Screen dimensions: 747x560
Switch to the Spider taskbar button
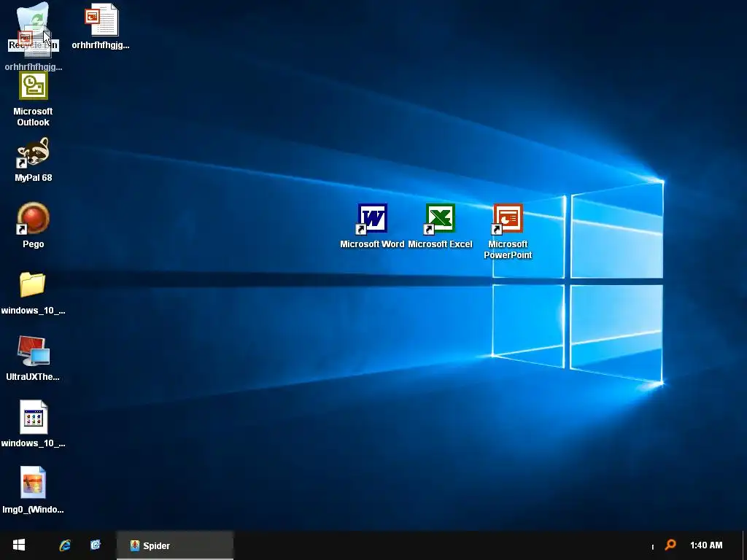[175, 545]
